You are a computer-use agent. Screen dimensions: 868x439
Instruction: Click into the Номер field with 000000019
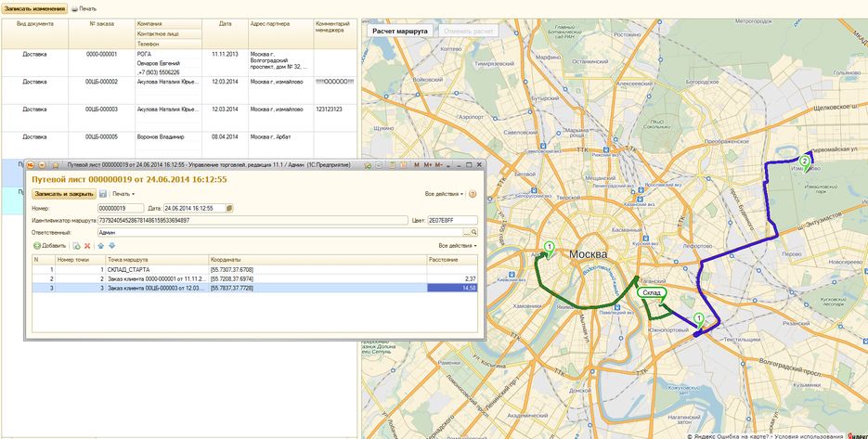[121, 208]
